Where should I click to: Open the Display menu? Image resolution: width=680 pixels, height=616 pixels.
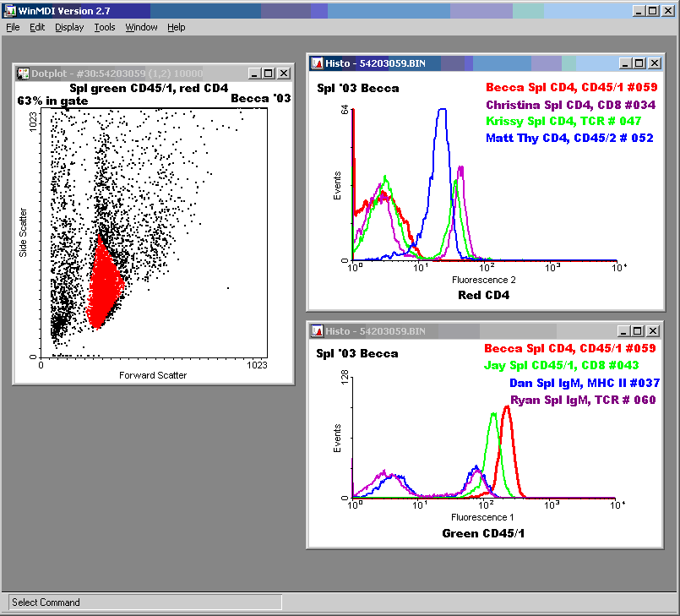(x=69, y=27)
